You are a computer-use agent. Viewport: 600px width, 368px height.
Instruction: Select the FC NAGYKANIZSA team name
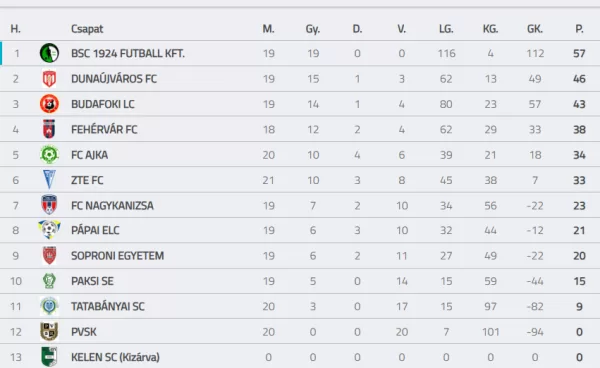click(x=112, y=205)
